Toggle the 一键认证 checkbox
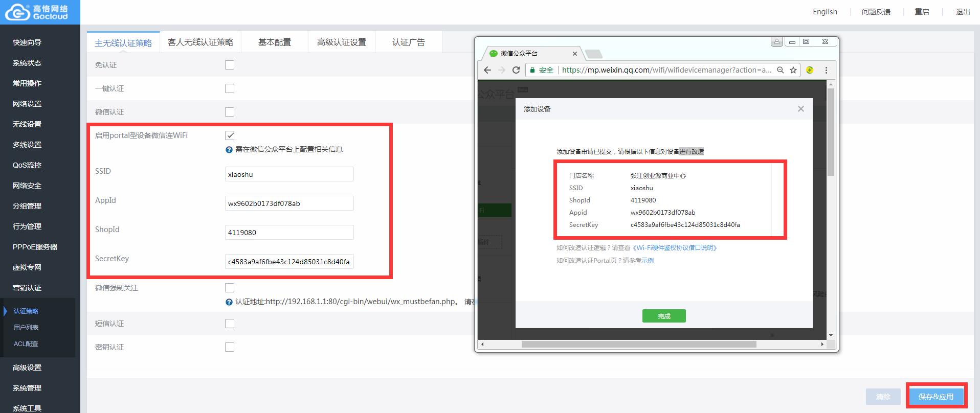The width and height of the screenshot is (980, 413). tap(230, 88)
